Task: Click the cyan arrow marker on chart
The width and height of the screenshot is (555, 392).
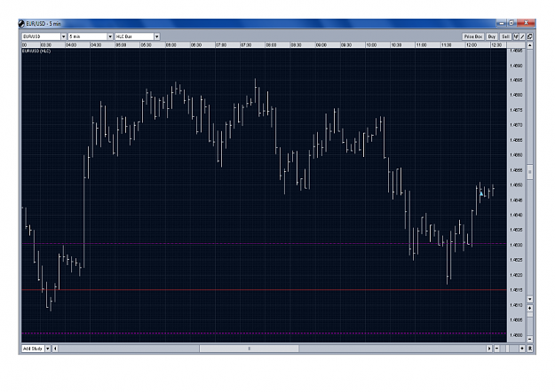Action: 481,193
